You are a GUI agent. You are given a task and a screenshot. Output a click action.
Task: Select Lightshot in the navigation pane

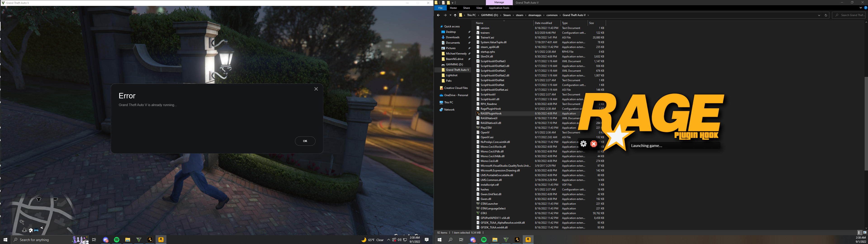[452, 75]
